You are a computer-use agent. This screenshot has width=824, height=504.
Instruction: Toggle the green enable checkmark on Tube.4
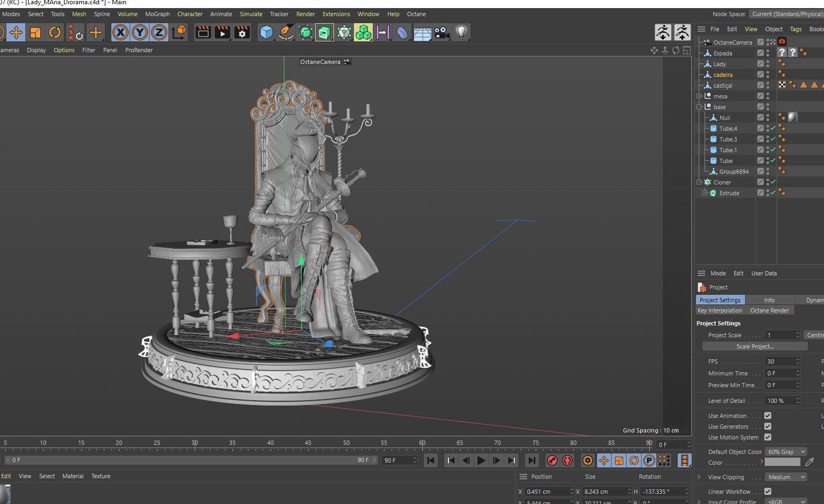point(772,128)
